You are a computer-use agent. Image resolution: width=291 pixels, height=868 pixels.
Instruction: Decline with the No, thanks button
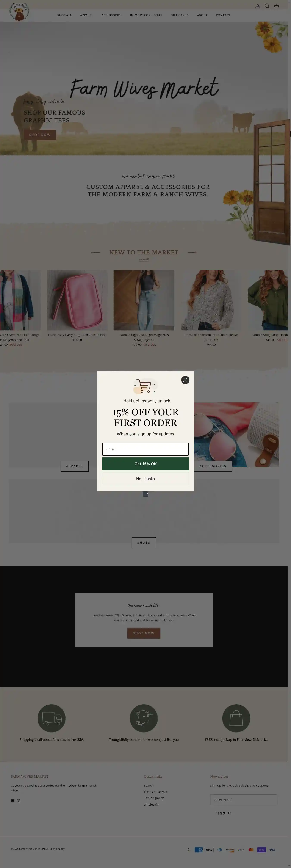[145, 479]
